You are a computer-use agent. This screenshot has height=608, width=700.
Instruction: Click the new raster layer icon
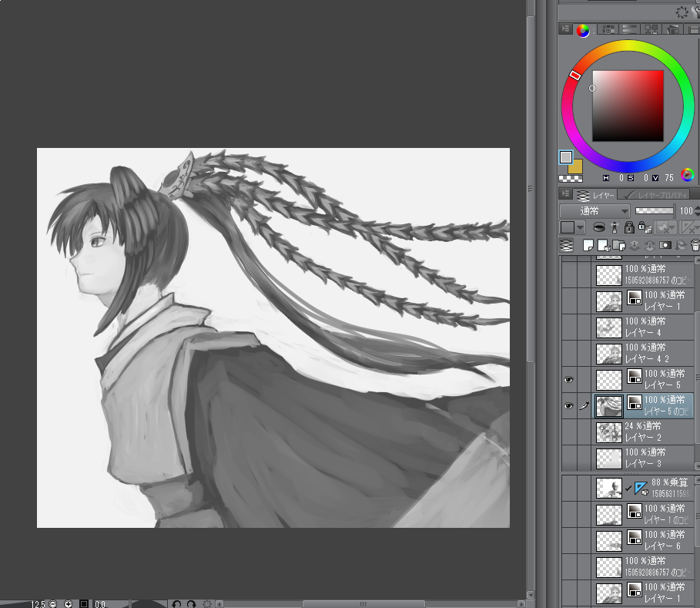(587, 246)
